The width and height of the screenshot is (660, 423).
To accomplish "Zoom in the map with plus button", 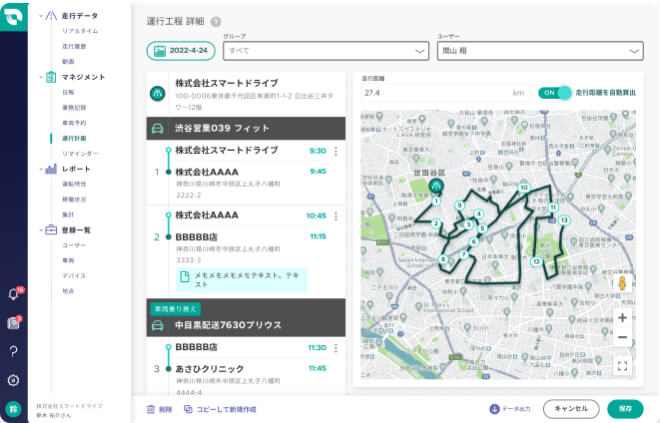I will point(623,318).
